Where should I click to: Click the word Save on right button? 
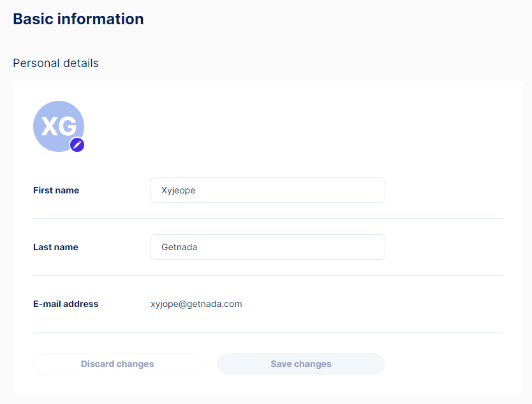click(x=281, y=364)
